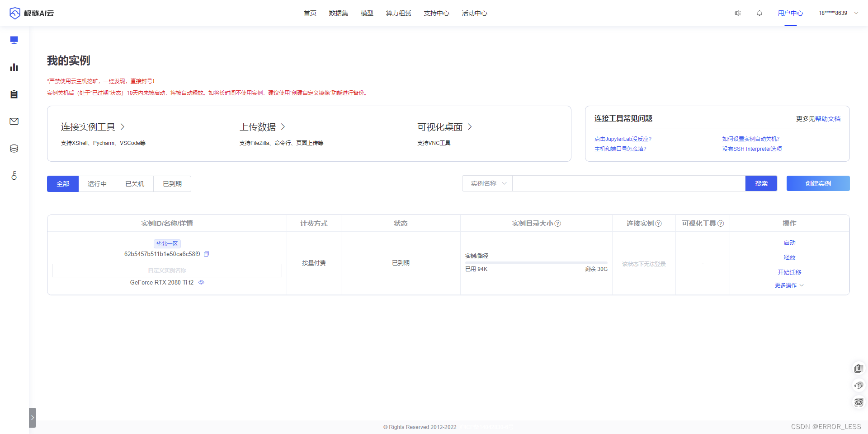Go to 首页 in top navigation

click(310, 13)
